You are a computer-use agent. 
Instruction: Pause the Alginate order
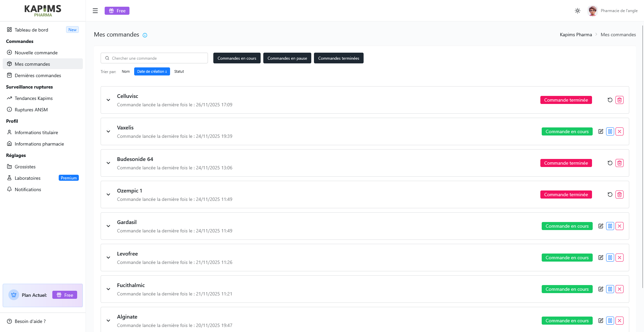[x=610, y=321]
